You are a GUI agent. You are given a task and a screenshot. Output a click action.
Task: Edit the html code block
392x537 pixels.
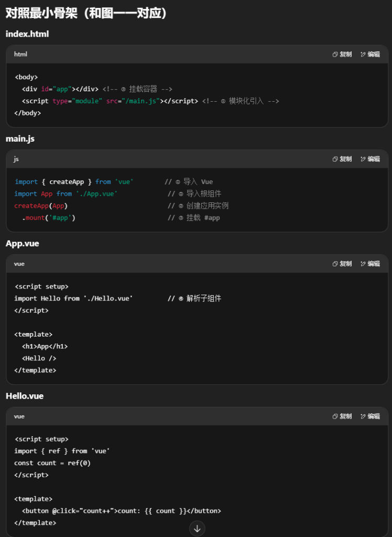click(x=370, y=54)
